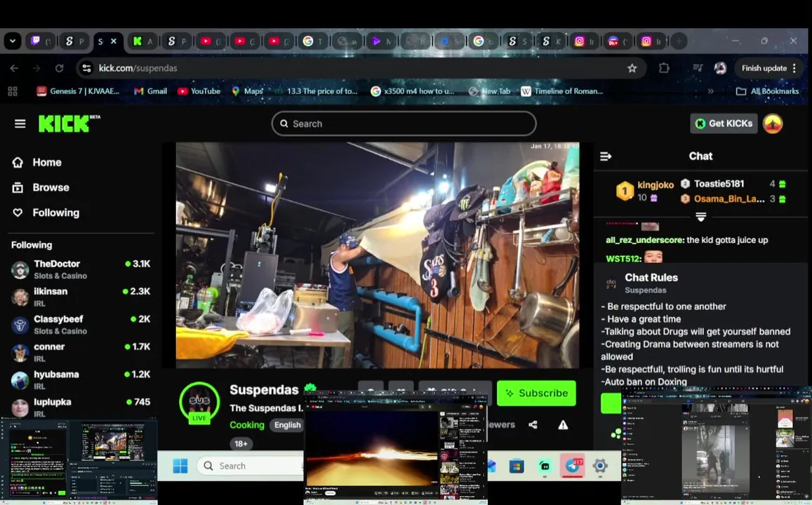Open the Windows Start button

coord(180,466)
